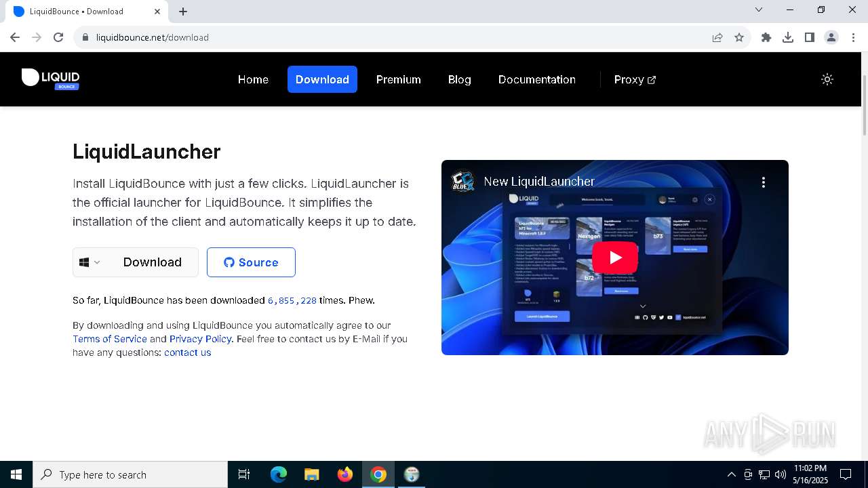The height and width of the screenshot is (488, 868).
Task: Open the Premium nav item
Action: pos(399,79)
